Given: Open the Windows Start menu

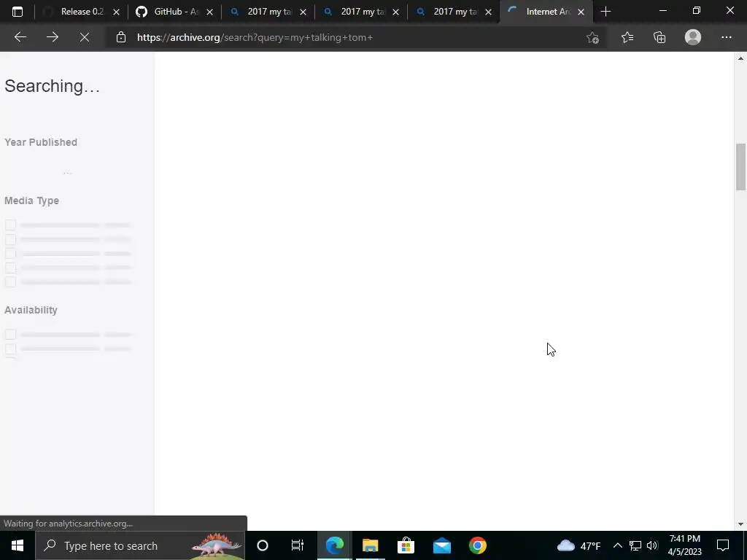Looking at the screenshot, I should [18, 545].
